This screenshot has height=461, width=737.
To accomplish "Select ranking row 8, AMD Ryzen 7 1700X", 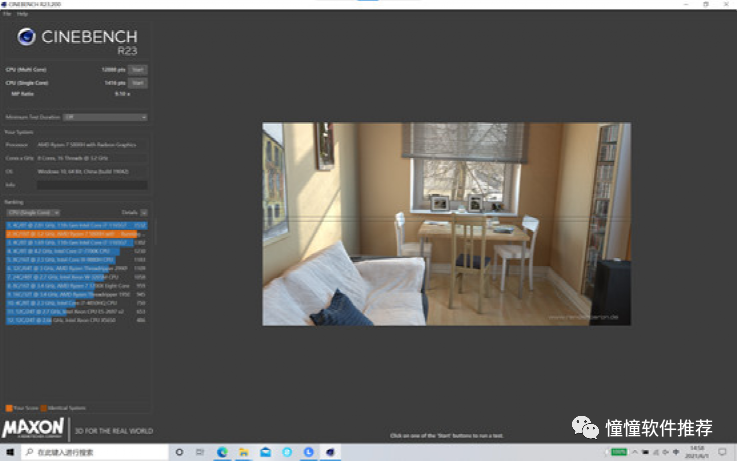I will click(x=76, y=286).
